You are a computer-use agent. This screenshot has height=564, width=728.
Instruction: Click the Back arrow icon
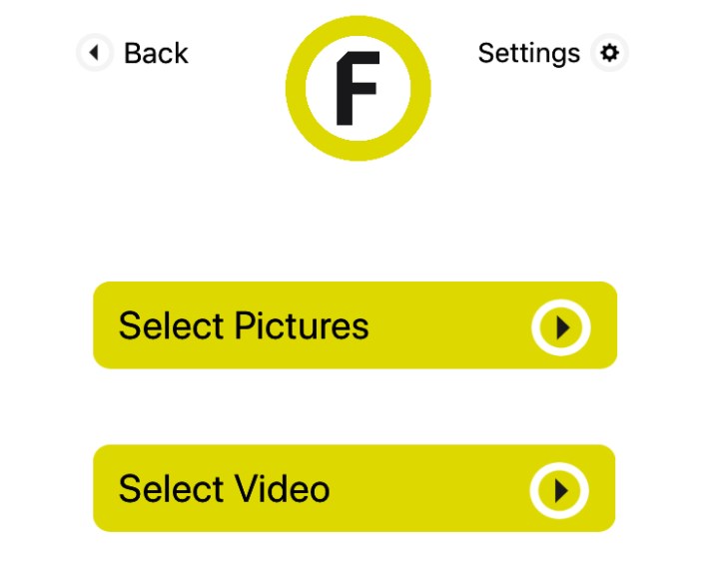coord(94,52)
